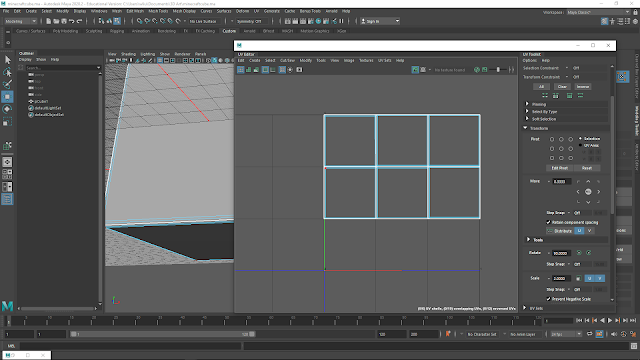
Task: Open the Cut/Sew menu in UV Editor
Action: tap(287, 60)
